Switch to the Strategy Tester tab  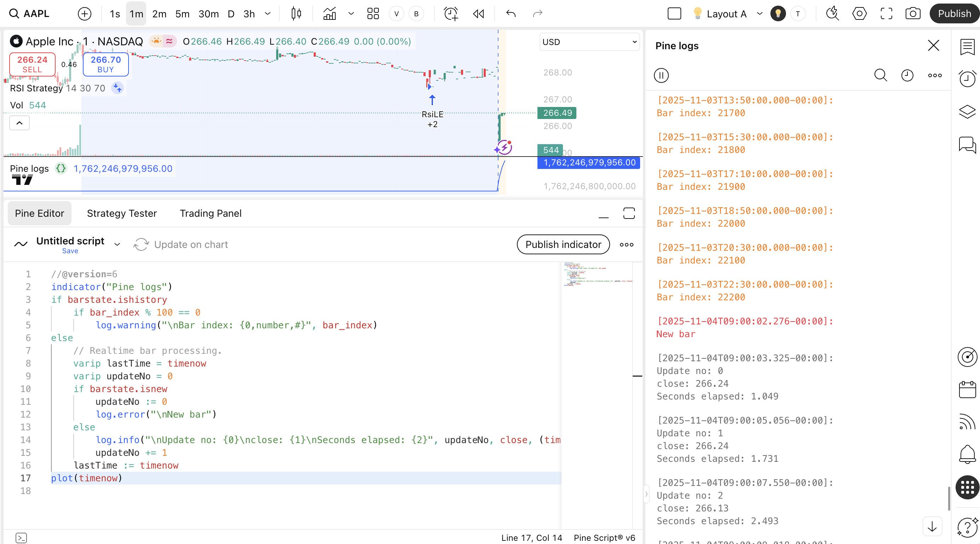[x=122, y=213]
